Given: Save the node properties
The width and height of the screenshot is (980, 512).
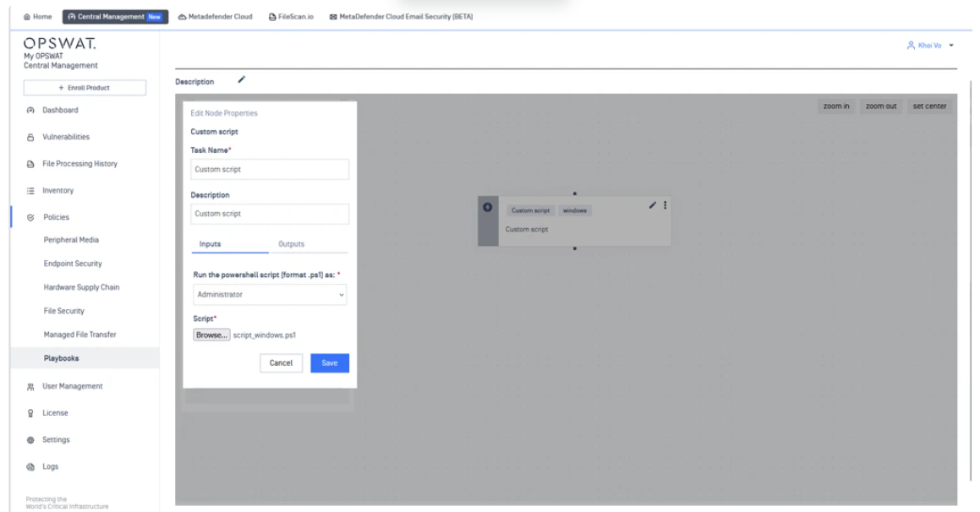Looking at the screenshot, I should point(329,362).
